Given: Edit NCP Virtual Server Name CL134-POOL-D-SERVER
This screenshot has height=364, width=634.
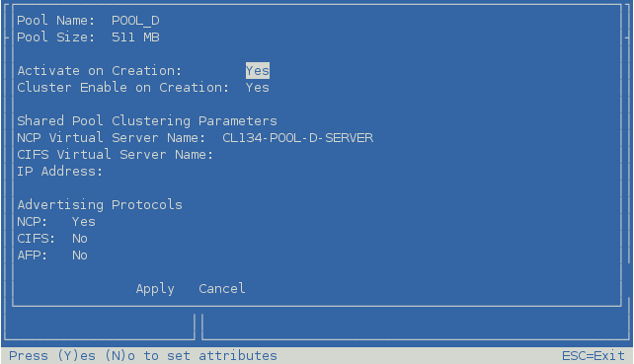Looking at the screenshot, I should [x=297, y=138].
